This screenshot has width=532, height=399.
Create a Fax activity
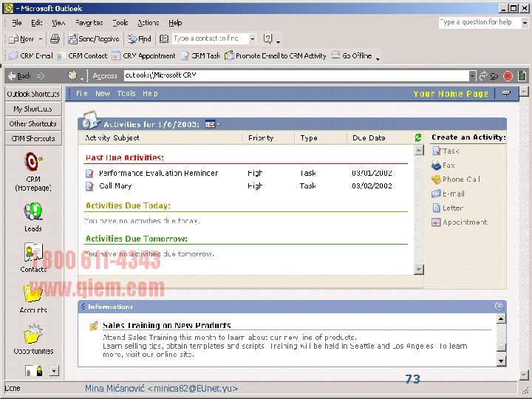click(x=443, y=166)
